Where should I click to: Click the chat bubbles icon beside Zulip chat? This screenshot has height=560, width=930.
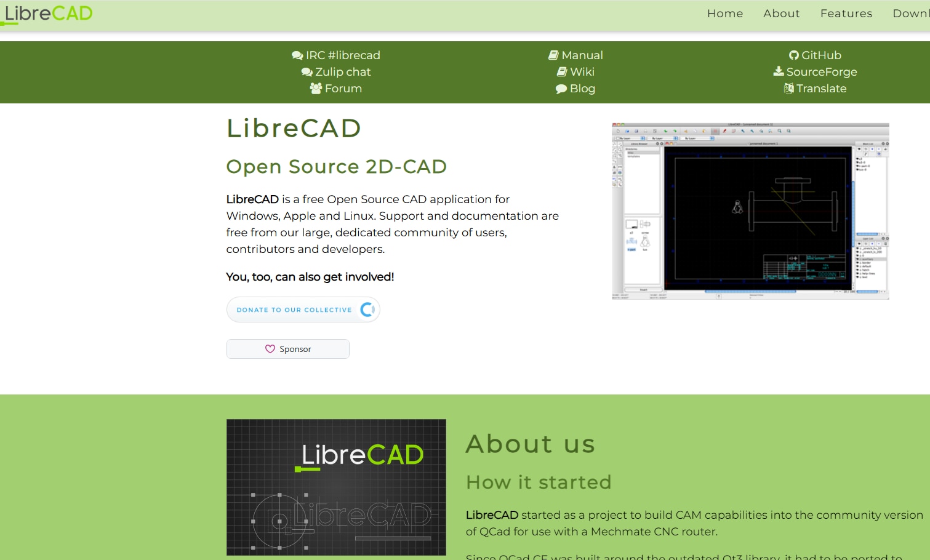click(307, 72)
